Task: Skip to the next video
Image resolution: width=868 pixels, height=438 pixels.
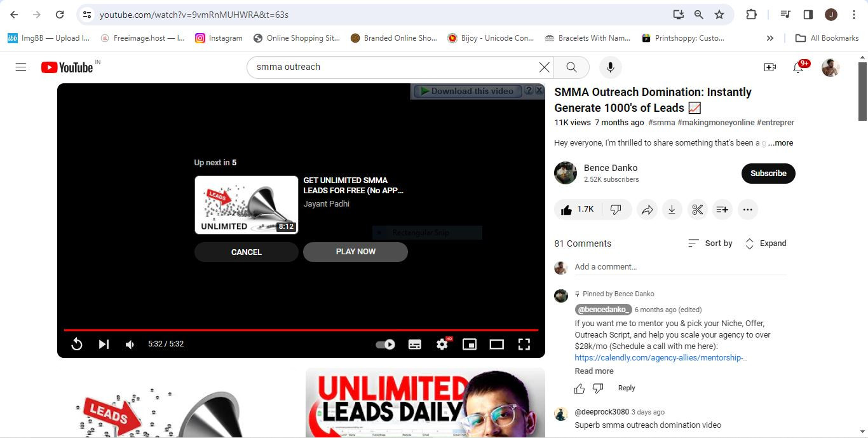Action: coord(104,344)
